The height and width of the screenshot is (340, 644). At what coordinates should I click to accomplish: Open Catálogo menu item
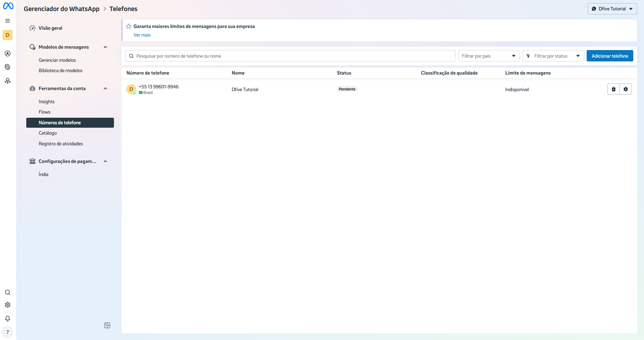tap(48, 133)
